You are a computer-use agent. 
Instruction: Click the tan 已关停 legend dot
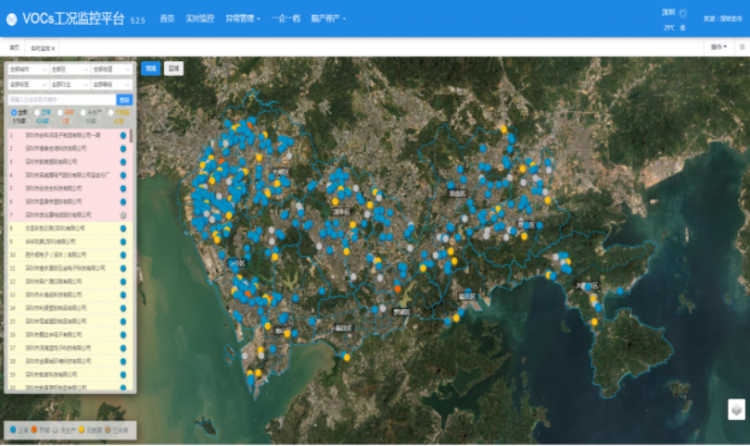pos(108,430)
